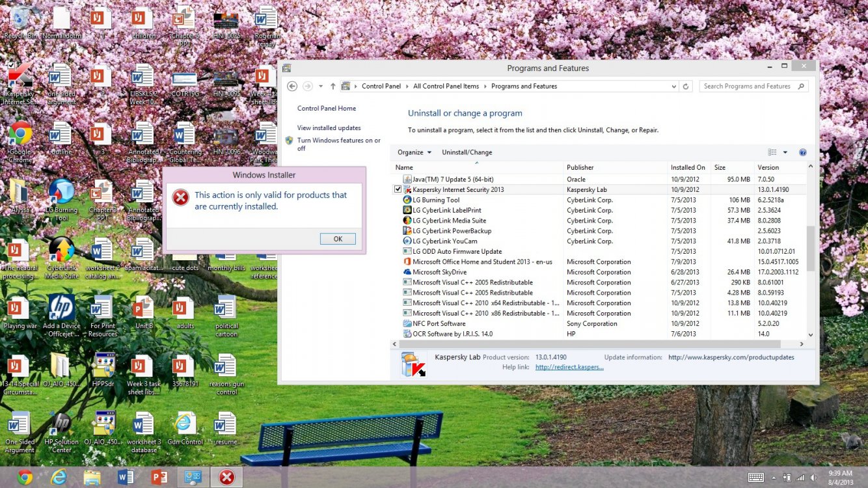The image size is (868, 488).
Task: Click the back arrow in Programs and Features
Action: tap(292, 86)
